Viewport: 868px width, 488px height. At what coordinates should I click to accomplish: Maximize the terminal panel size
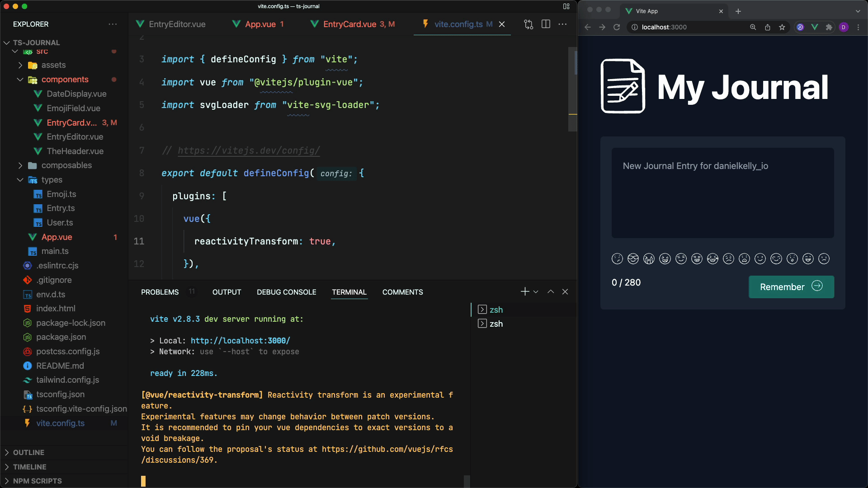point(551,292)
